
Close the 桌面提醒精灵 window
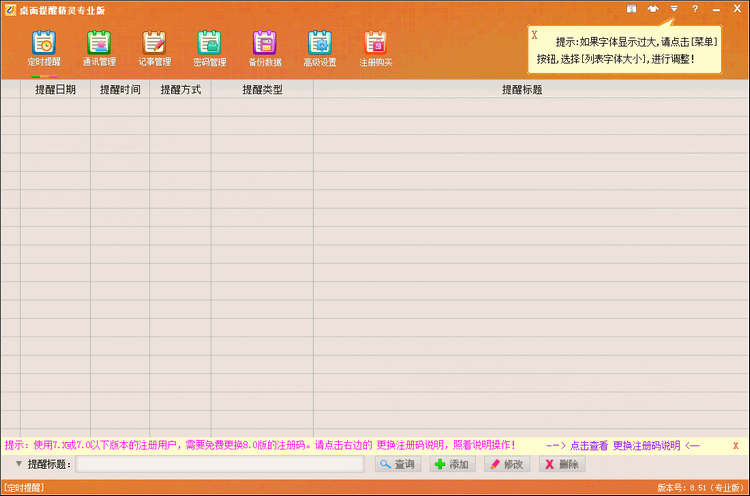point(737,9)
